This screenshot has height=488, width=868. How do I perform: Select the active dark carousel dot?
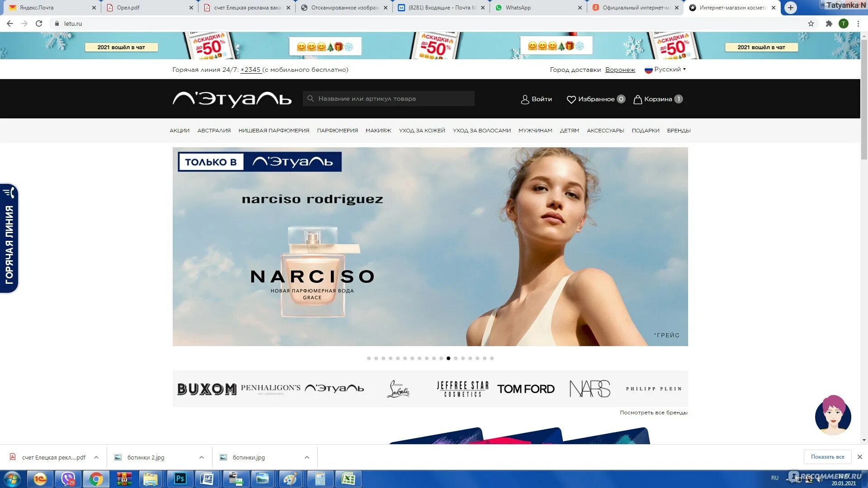[x=448, y=358]
